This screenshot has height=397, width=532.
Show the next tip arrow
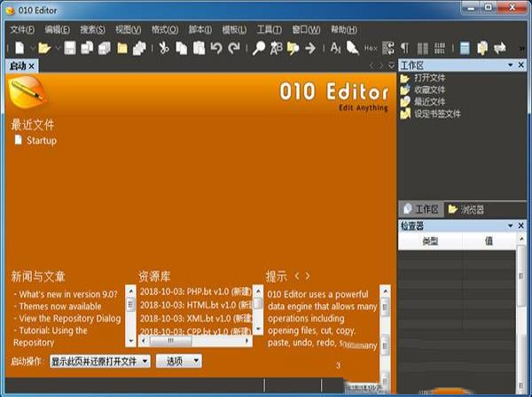pos(308,276)
